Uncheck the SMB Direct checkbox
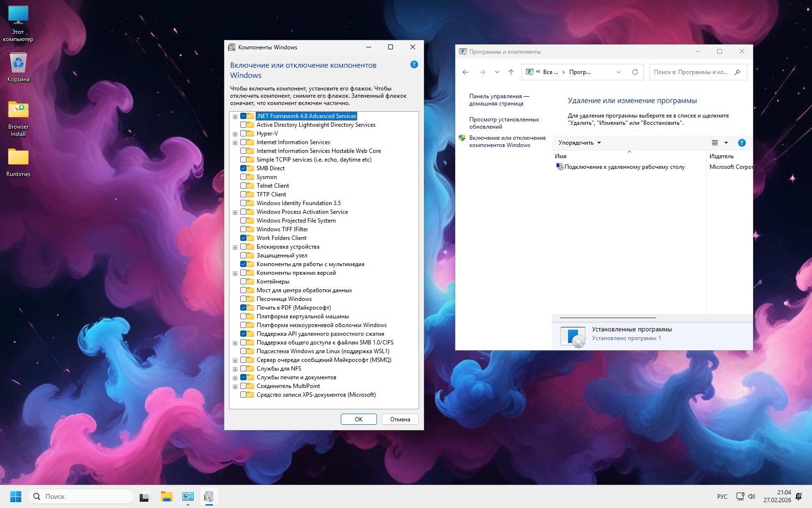812x508 pixels. point(244,168)
